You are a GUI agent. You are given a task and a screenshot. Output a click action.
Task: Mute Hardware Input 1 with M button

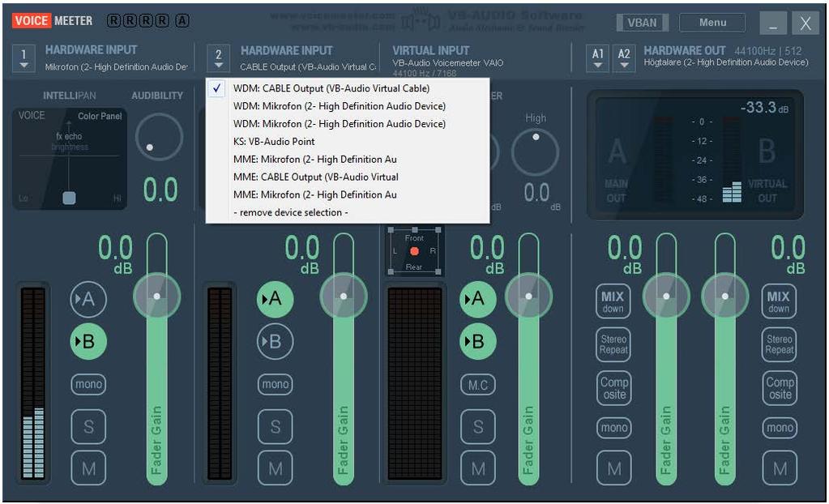88,468
